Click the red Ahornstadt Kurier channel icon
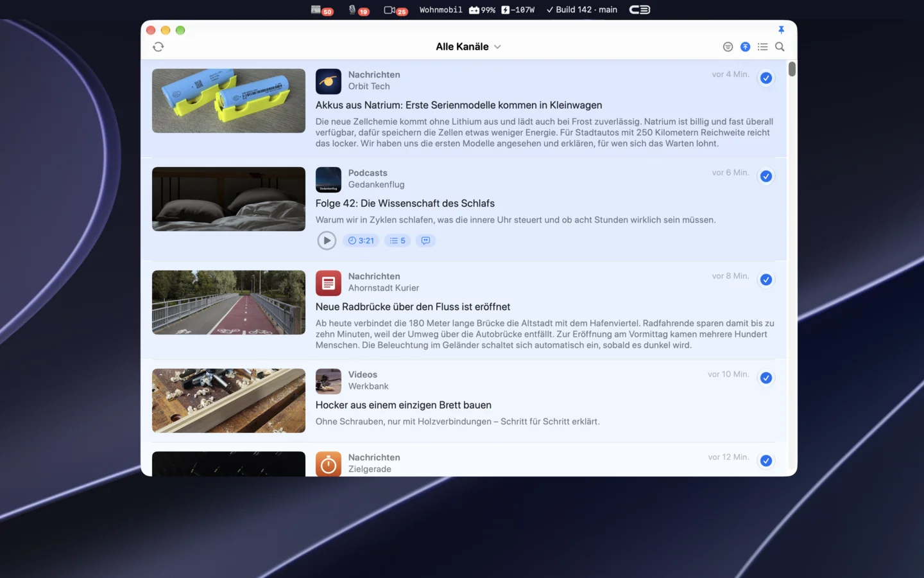This screenshot has width=924, height=578. pyautogui.click(x=329, y=283)
